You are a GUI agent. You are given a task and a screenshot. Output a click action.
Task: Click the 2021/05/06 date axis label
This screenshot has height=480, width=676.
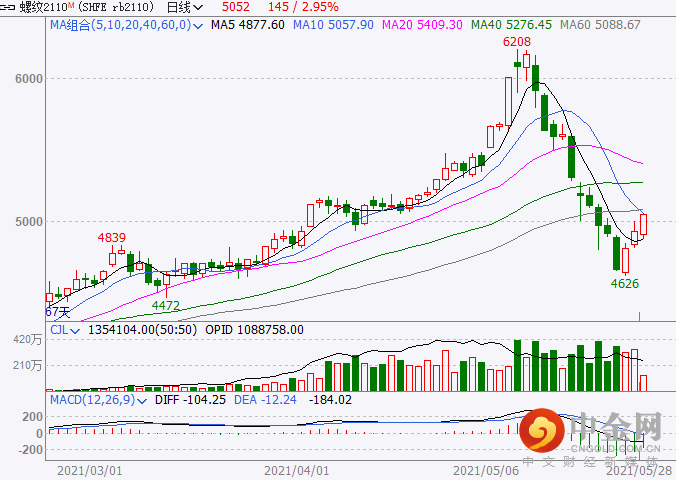486,471
